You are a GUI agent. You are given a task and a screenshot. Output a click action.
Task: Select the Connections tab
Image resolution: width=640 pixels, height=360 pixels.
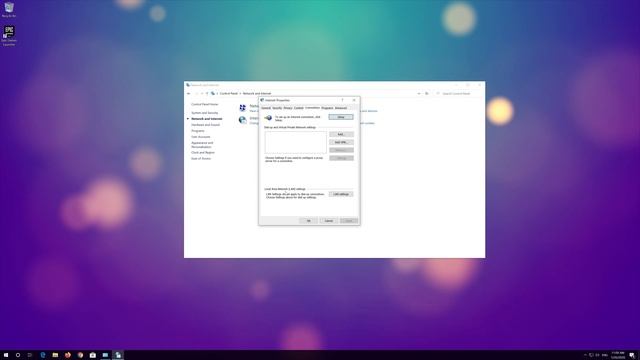coord(312,108)
